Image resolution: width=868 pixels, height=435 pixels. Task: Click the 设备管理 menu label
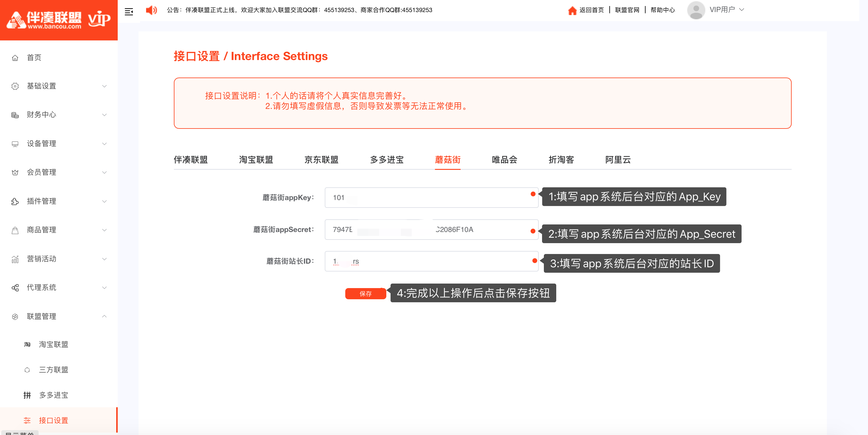[41, 144]
